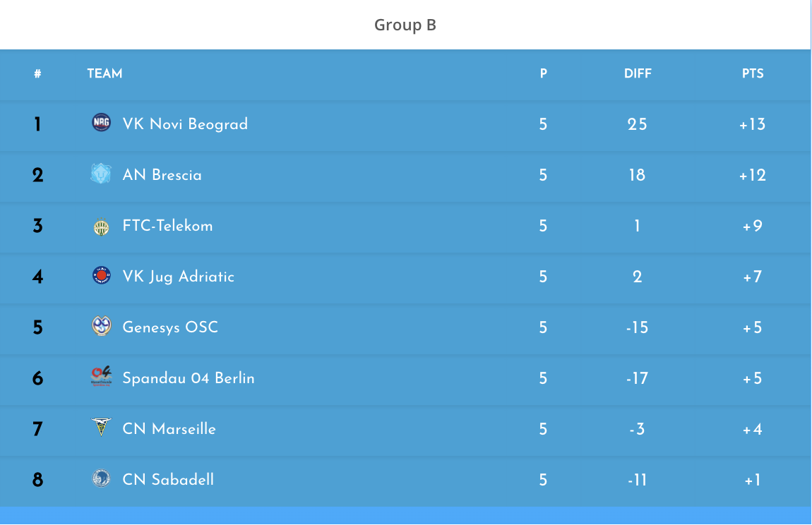Click the Spandau 04 Berlin logo

101,376
